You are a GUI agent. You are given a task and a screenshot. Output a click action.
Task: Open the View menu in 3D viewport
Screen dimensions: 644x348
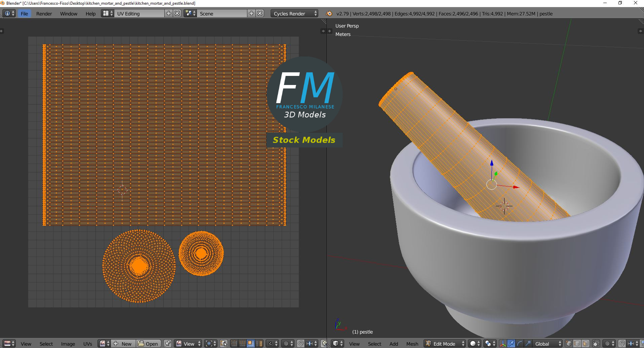(x=354, y=344)
